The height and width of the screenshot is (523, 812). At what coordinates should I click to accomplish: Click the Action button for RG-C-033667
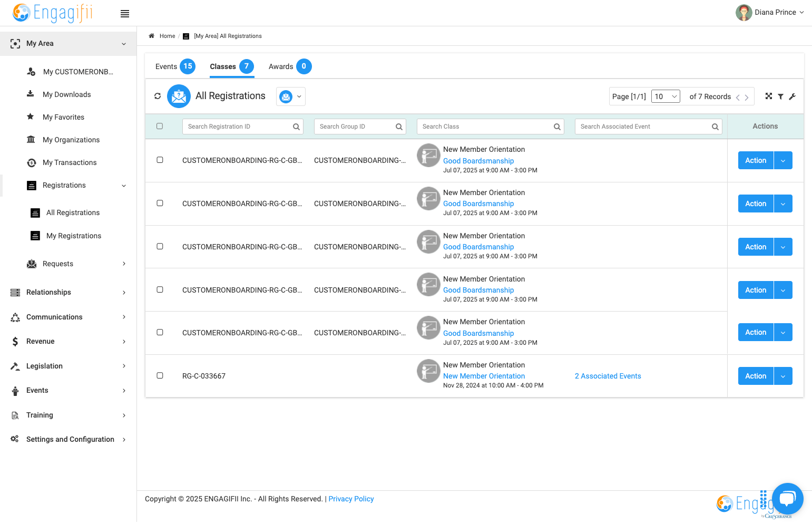(x=756, y=376)
